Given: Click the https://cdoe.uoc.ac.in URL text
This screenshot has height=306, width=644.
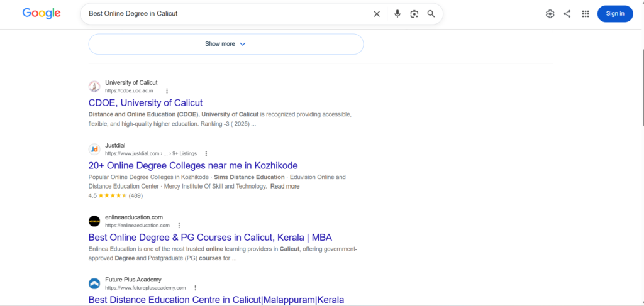Looking at the screenshot, I should coord(129,91).
